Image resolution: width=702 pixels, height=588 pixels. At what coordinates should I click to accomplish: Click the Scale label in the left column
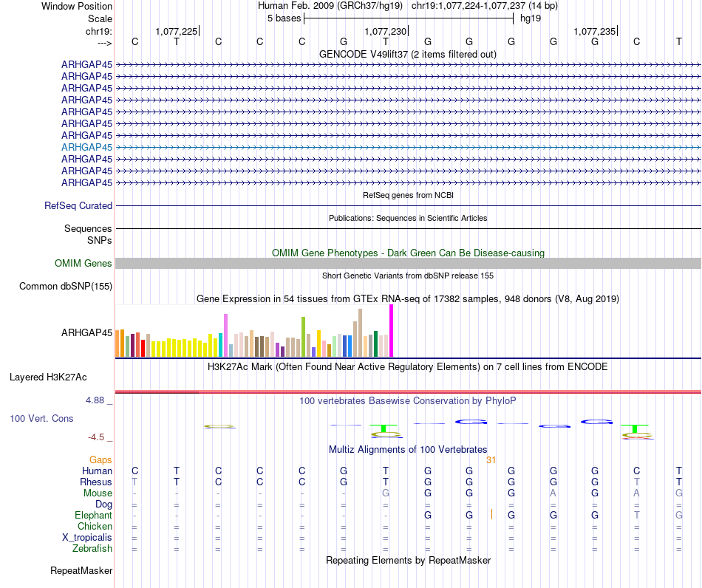point(100,18)
